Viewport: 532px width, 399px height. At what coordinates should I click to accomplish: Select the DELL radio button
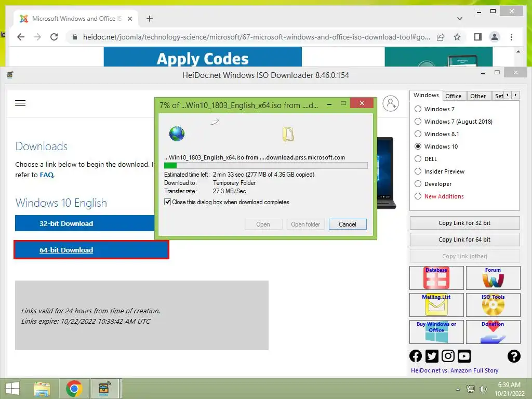coord(418,159)
